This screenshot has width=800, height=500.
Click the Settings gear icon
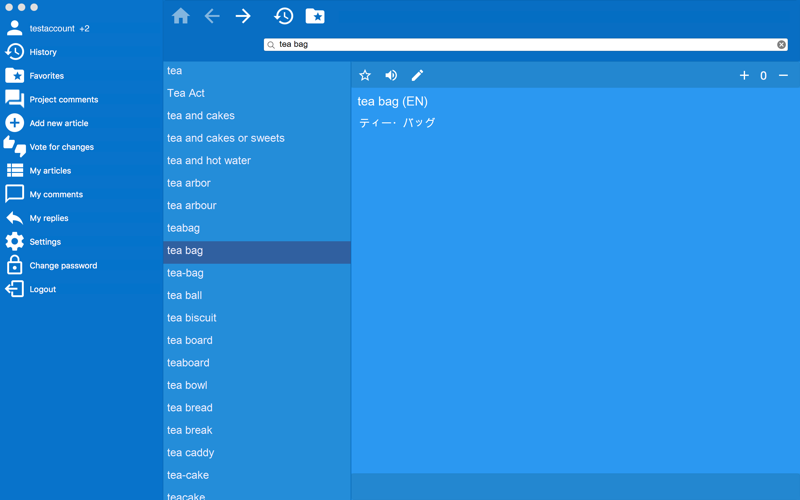pos(14,241)
